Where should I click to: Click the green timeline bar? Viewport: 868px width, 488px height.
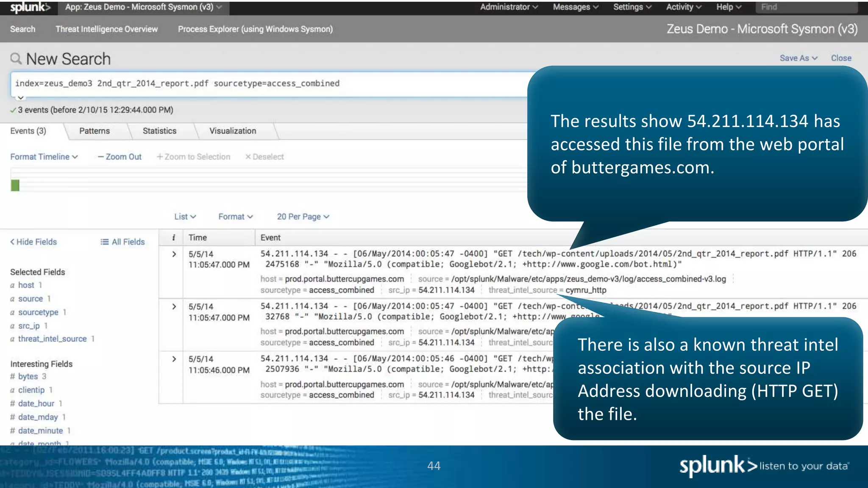point(15,185)
